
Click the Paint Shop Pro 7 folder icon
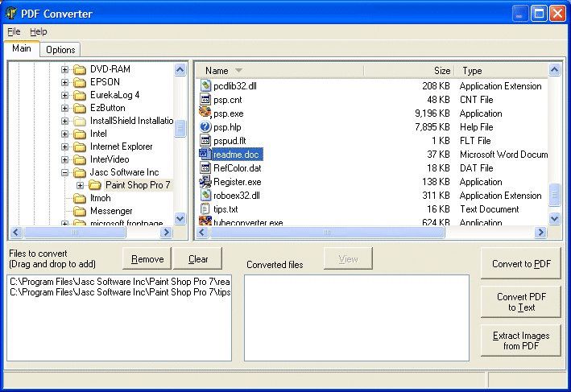pos(94,185)
